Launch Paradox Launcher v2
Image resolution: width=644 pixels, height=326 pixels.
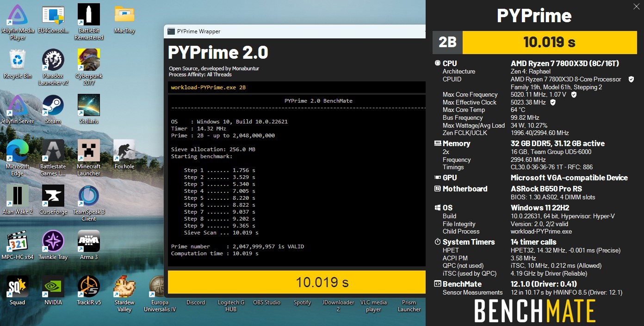53,67
